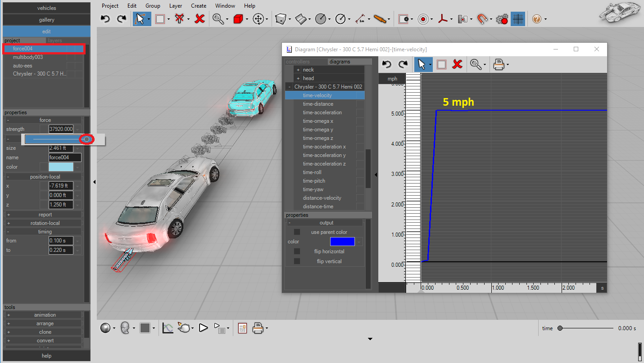Click the blue diagram color swatch
This screenshot has width=644, height=363.
click(x=342, y=242)
